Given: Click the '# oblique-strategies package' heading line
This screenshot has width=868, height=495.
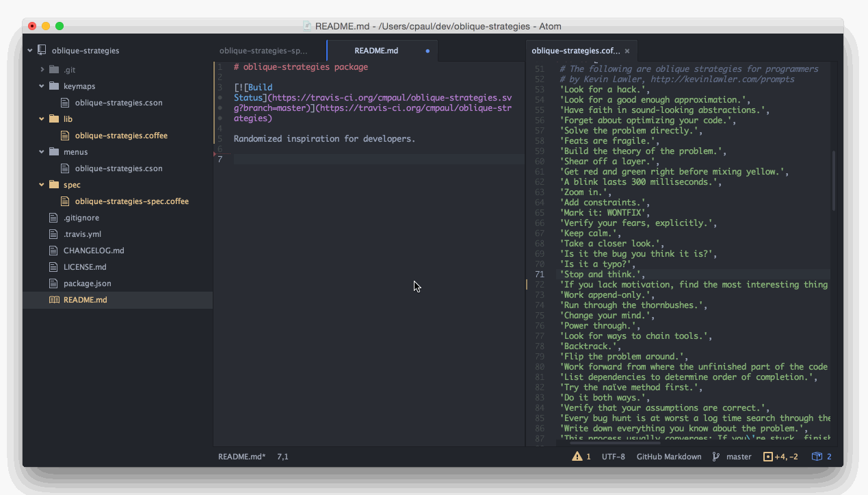Looking at the screenshot, I should point(301,67).
